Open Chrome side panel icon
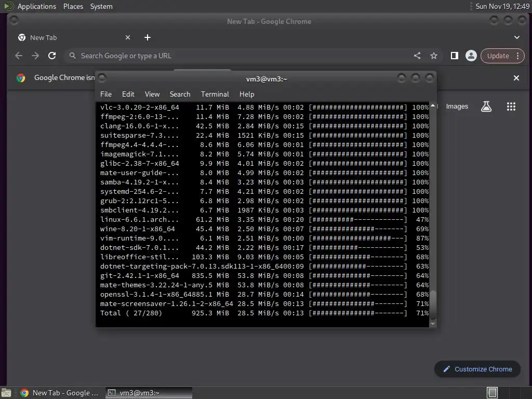The height and width of the screenshot is (399, 532). 454,56
